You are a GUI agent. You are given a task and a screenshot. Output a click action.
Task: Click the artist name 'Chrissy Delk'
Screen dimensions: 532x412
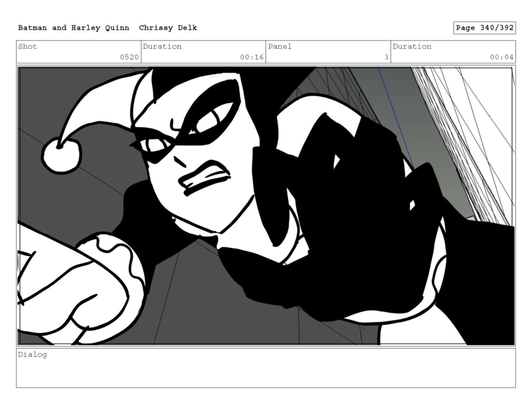coord(168,28)
